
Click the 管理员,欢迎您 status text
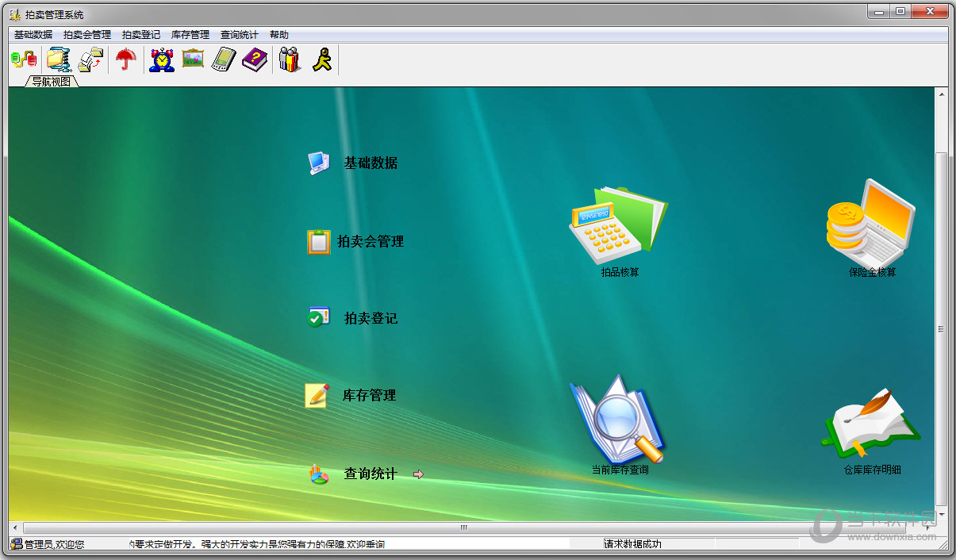pos(54,544)
